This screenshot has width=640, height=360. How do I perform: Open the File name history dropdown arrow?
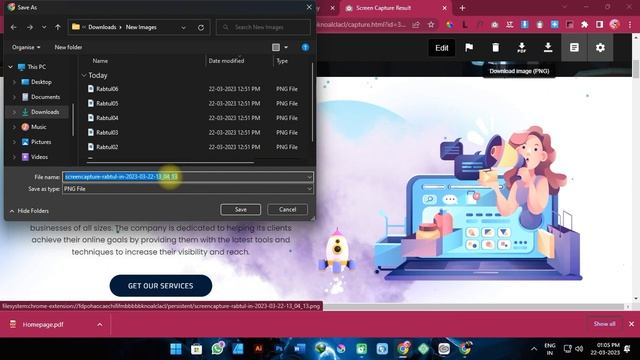point(309,177)
